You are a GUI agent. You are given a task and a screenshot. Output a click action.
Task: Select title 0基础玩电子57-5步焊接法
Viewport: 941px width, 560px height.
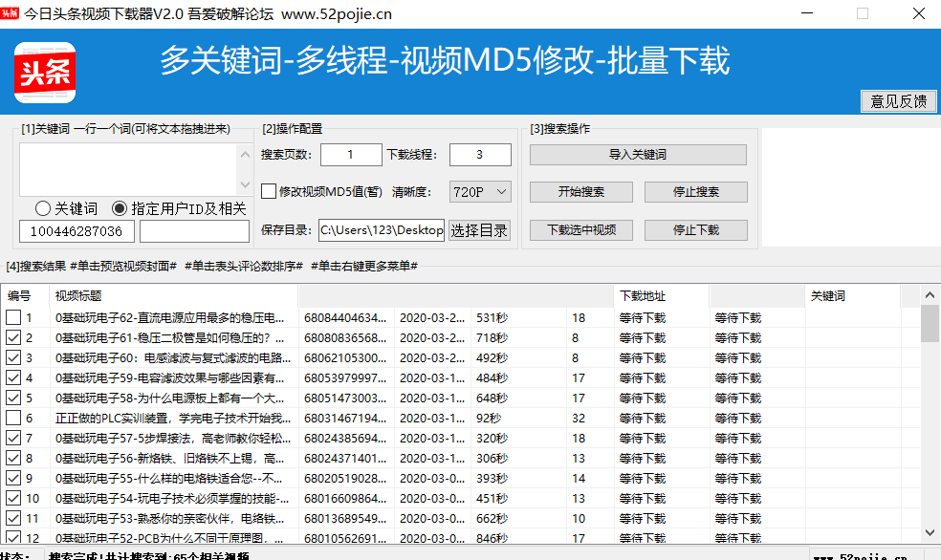coord(173,439)
